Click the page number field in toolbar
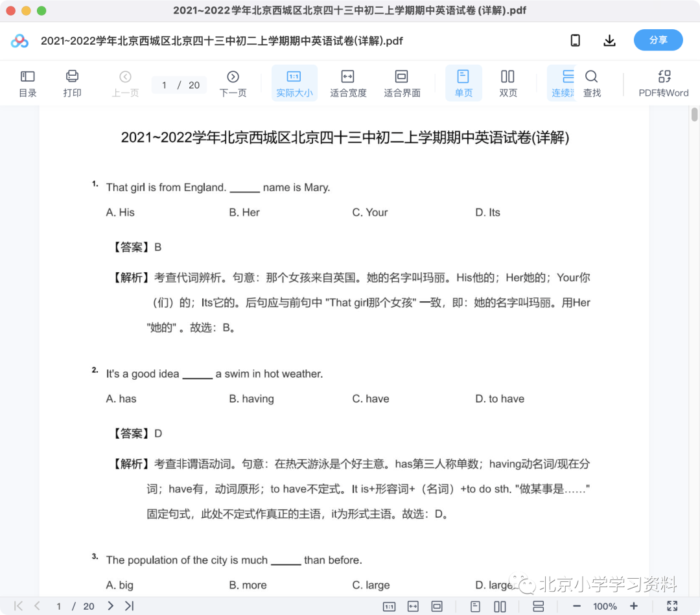The width and height of the screenshot is (700, 615). (164, 85)
